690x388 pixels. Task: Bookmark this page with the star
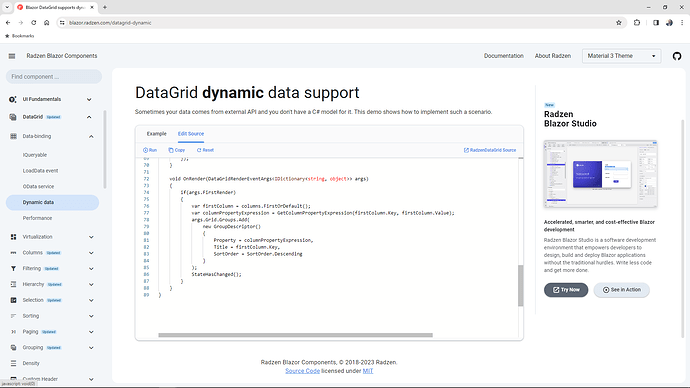tap(619, 23)
